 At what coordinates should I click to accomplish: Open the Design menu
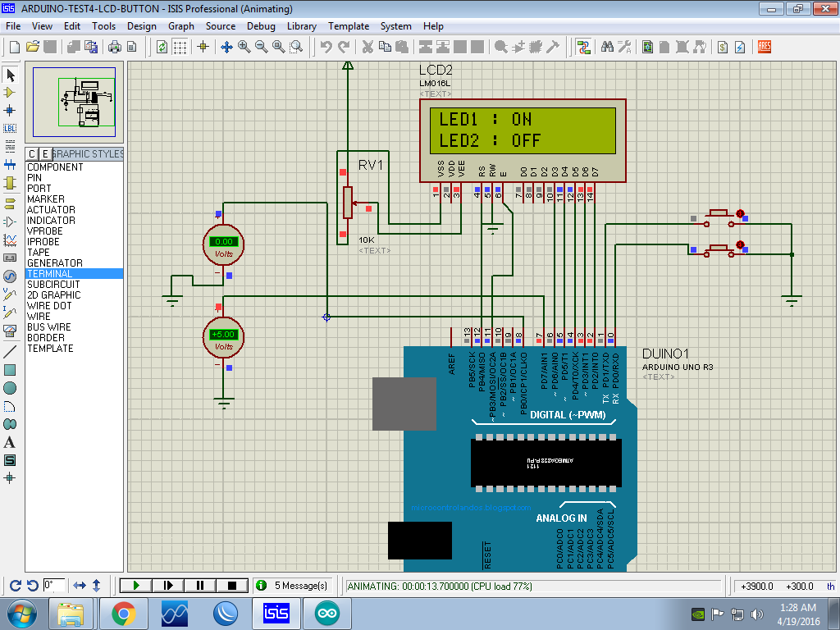(x=142, y=26)
